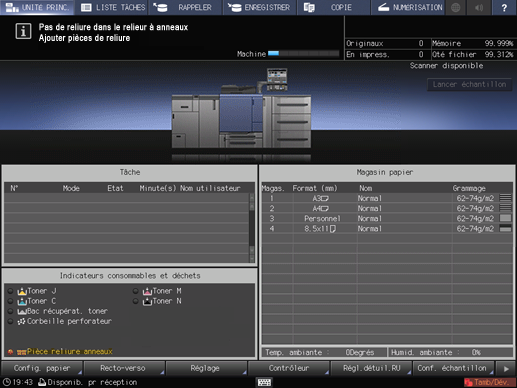The image size is (517, 388).
Task: Open Conf. échantillon settings
Action: click(453, 368)
